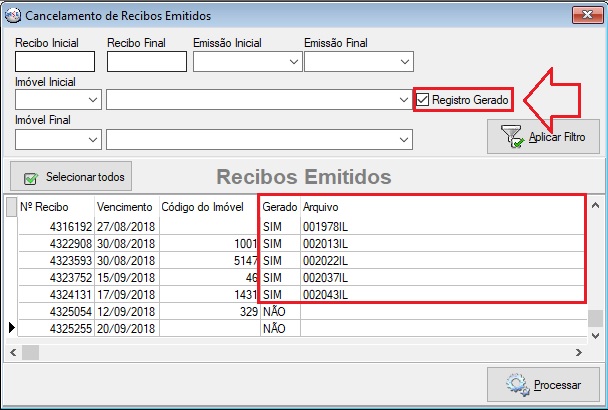Click the Arquivo column header

click(321, 207)
